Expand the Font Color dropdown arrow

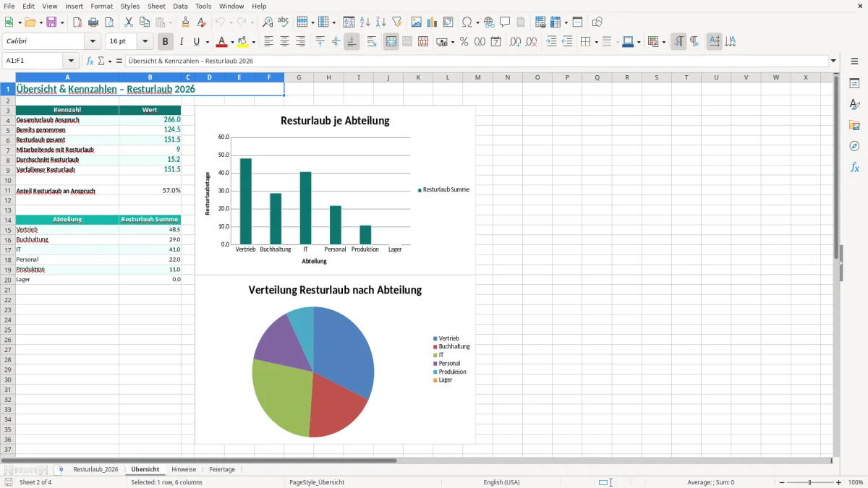(232, 42)
